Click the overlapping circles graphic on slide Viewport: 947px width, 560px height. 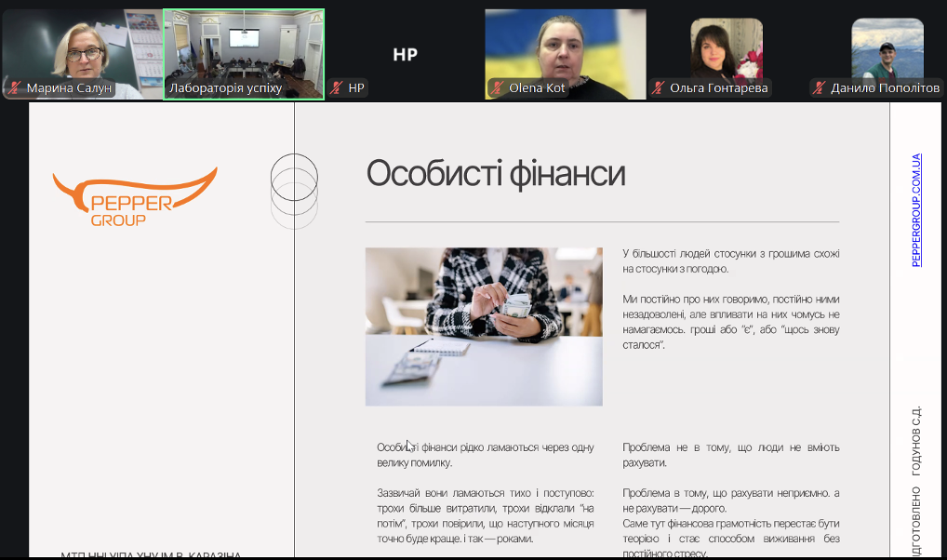(x=294, y=191)
